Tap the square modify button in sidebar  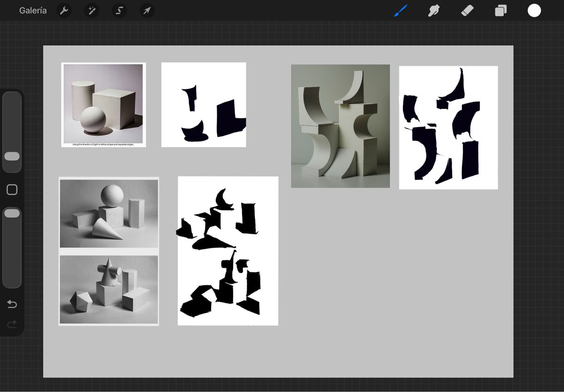pyautogui.click(x=12, y=190)
